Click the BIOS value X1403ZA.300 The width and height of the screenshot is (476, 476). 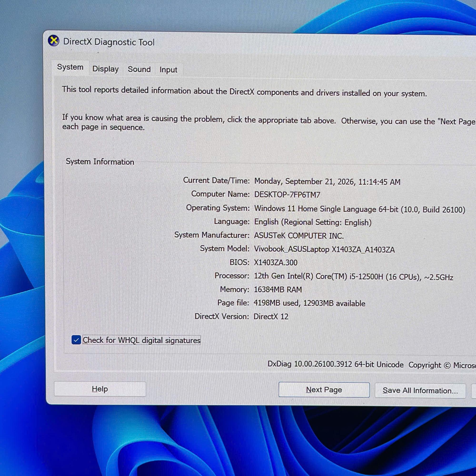(275, 263)
